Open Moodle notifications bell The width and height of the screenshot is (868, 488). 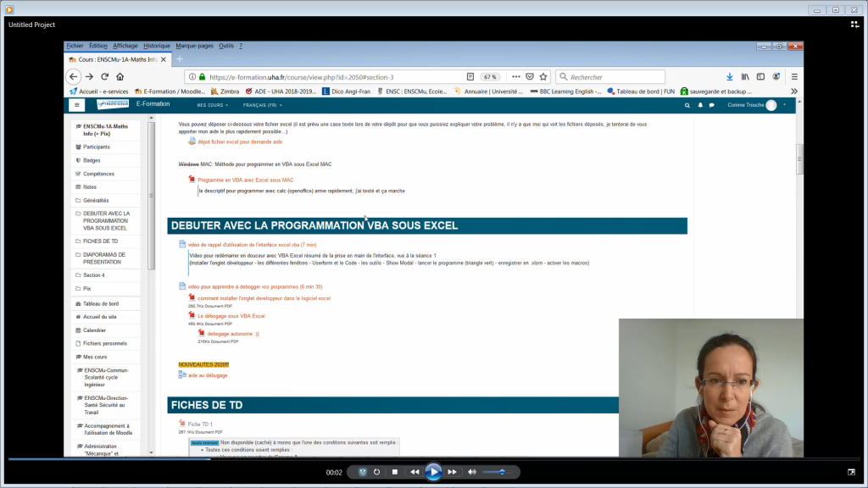click(x=700, y=105)
